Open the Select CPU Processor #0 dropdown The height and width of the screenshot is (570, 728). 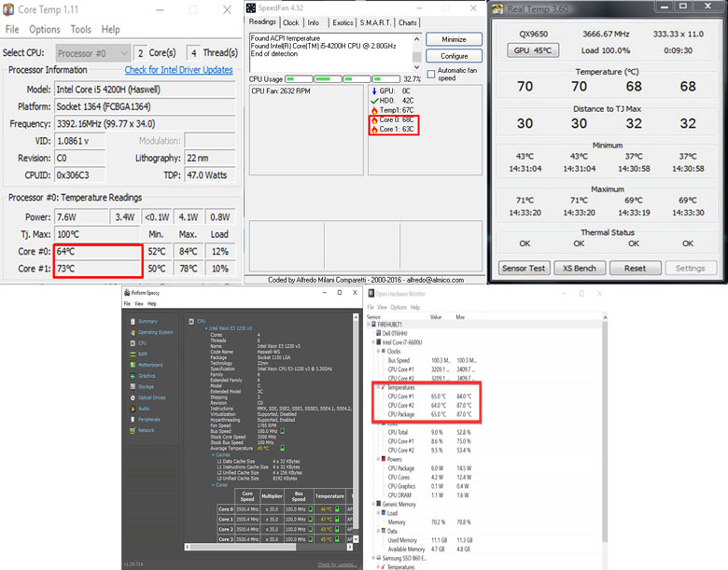92,53
